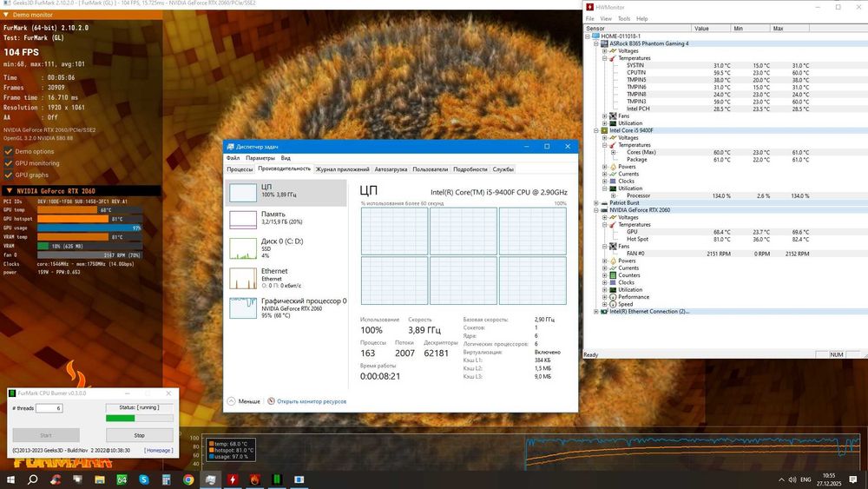Open the Tools menu in HWMonitor
The width and height of the screenshot is (868, 489).
624,18
